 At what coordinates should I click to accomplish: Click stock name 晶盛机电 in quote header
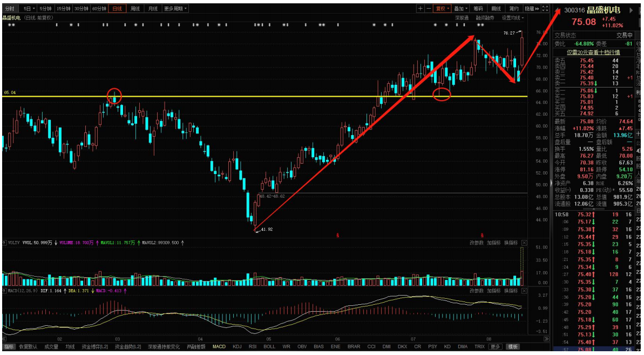tap(603, 10)
